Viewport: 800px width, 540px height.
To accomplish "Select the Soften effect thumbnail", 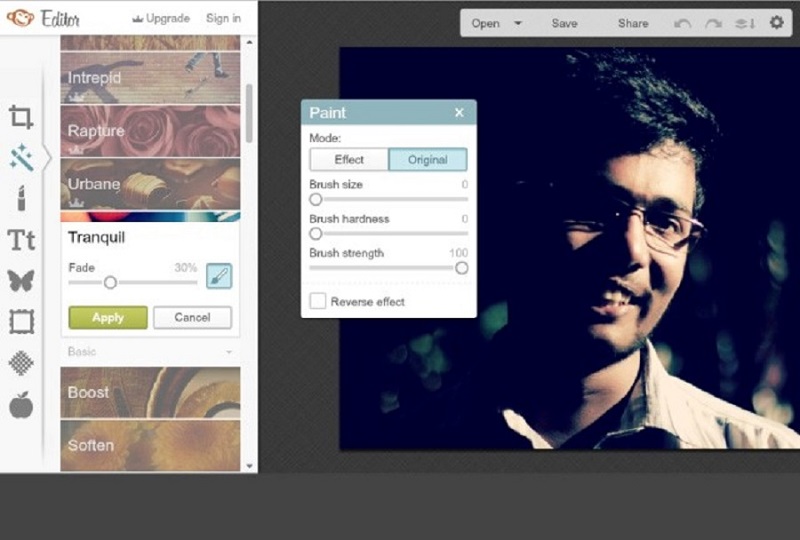I will pyautogui.click(x=151, y=445).
